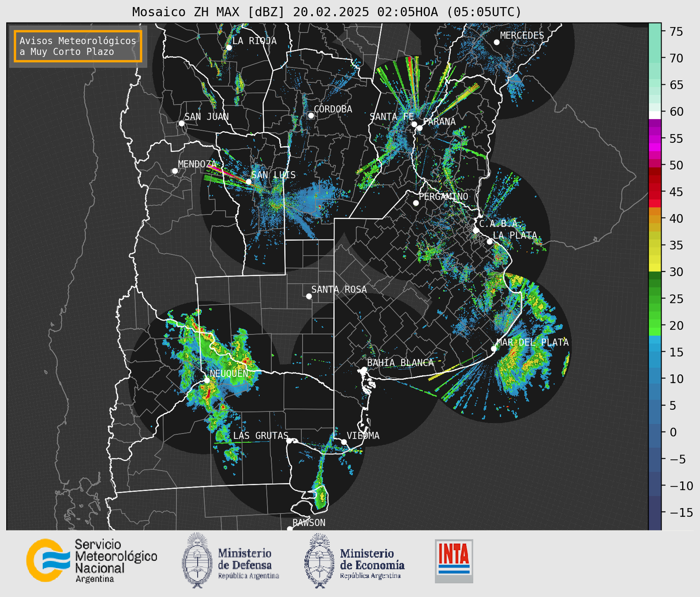This screenshot has width=700, height=597.
Task: Click the CÓRDOBA city marker dot
Action: click(x=311, y=115)
